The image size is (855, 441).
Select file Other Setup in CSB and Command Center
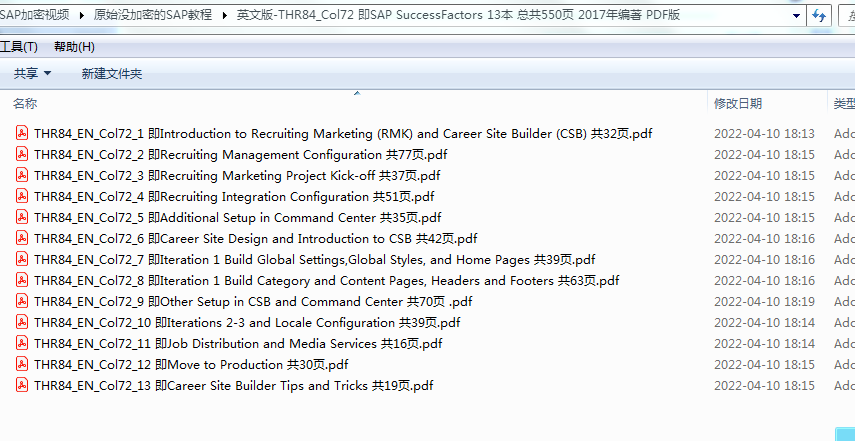(253, 302)
